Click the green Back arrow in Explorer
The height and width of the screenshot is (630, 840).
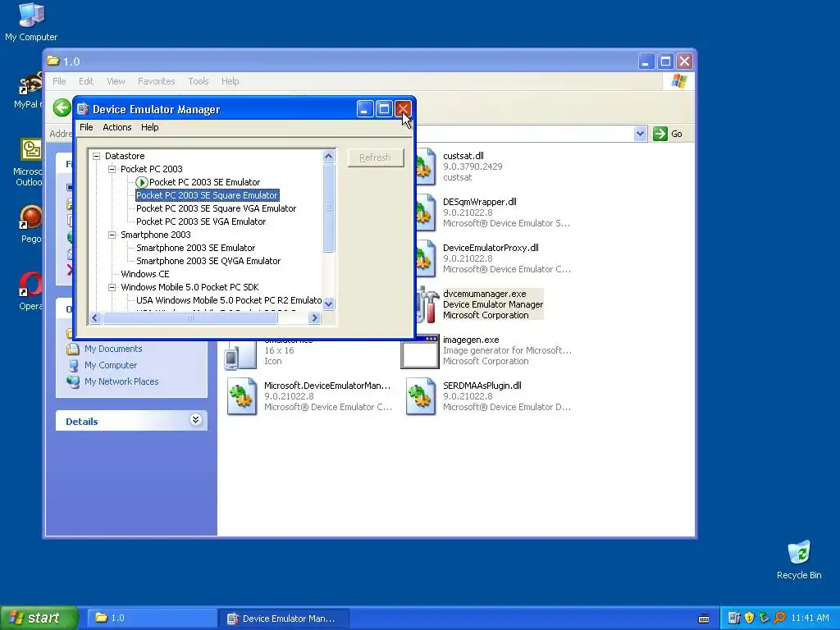(62, 107)
